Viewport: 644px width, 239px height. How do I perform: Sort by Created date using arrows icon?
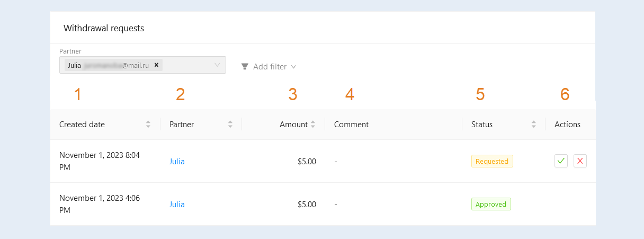click(x=148, y=125)
